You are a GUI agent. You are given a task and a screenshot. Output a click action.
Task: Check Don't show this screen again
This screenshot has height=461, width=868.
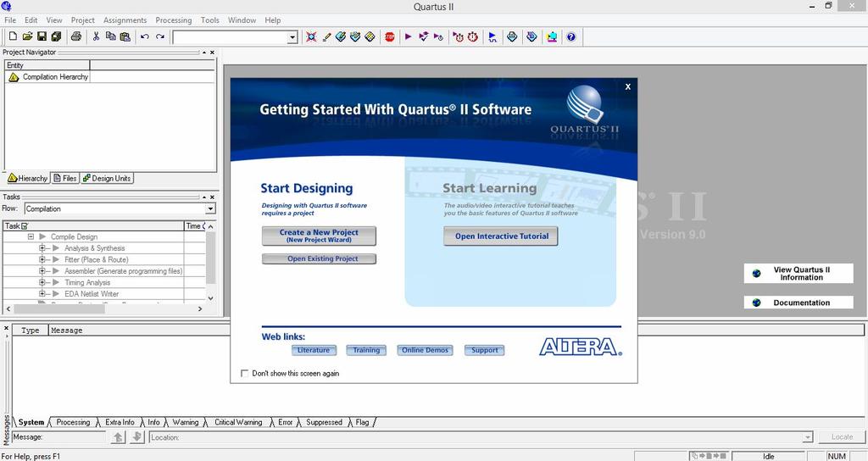244,374
